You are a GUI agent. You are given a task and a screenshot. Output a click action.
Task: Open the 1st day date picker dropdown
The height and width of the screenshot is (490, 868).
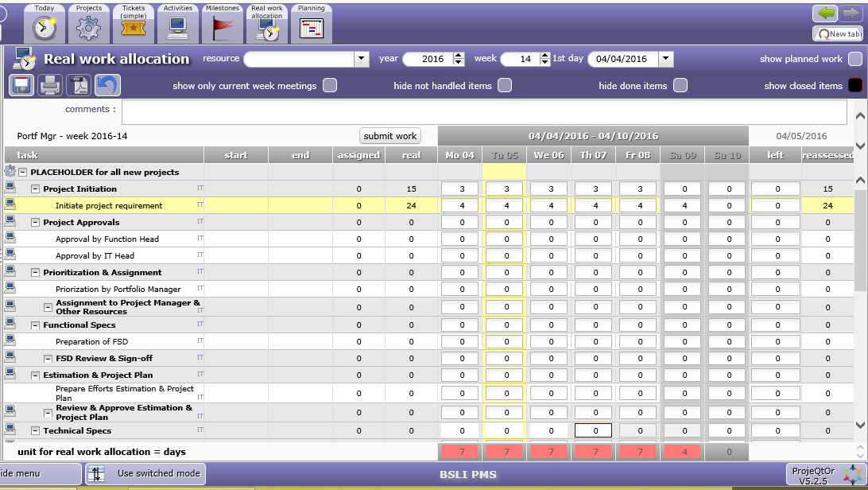point(666,59)
